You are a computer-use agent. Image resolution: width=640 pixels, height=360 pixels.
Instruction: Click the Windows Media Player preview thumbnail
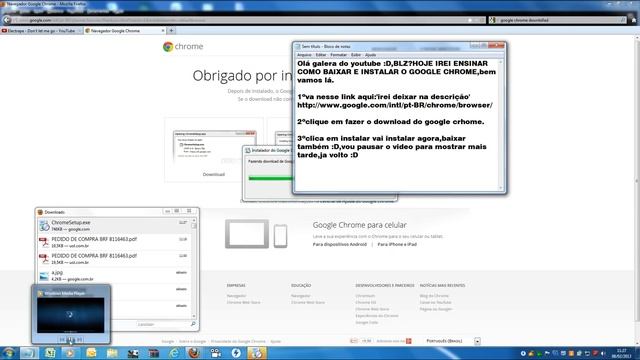70,315
